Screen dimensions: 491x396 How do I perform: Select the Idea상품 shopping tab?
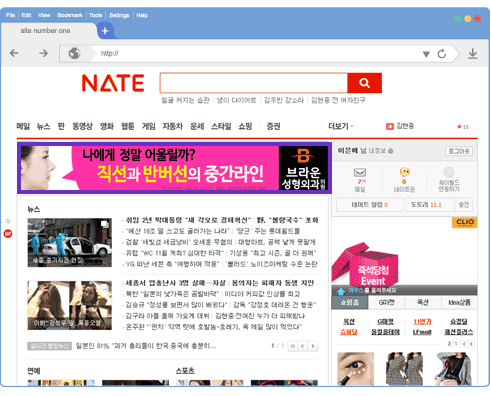(x=459, y=302)
